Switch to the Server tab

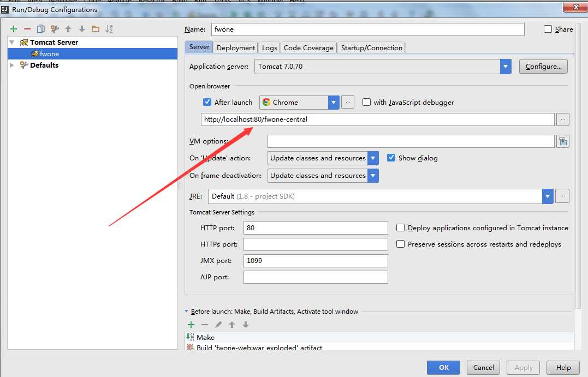coord(199,47)
